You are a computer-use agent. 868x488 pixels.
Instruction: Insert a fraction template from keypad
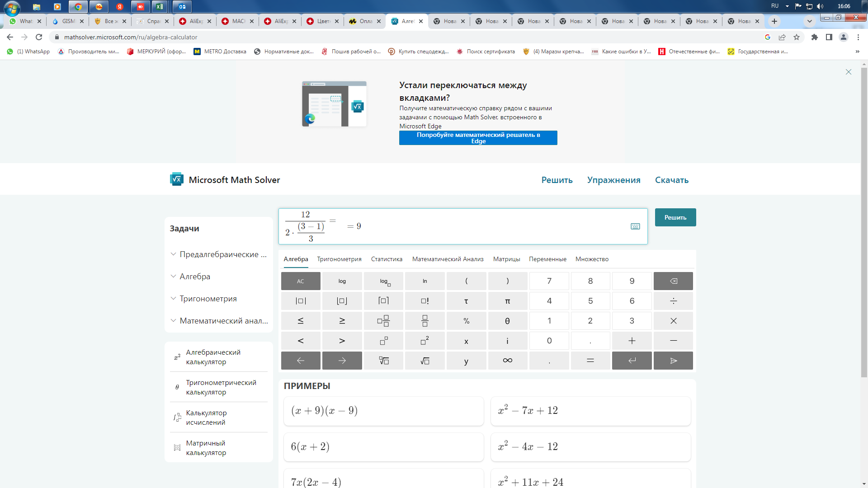click(x=425, y=321)
